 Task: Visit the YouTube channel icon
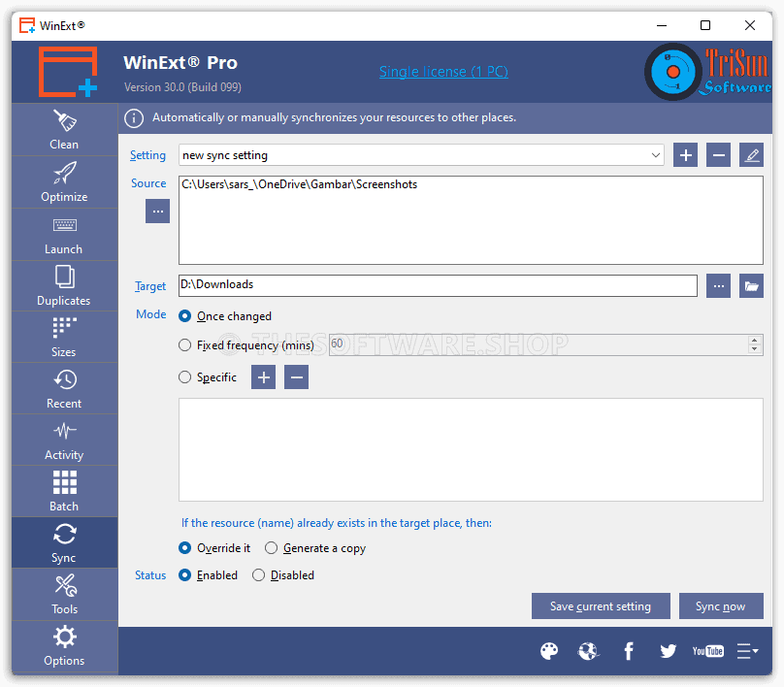707,651
